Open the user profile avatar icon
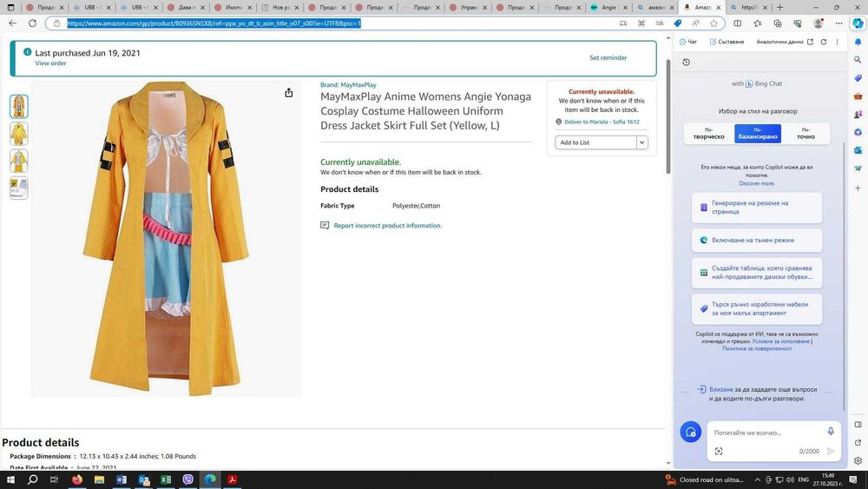 [x=819, y=23]
